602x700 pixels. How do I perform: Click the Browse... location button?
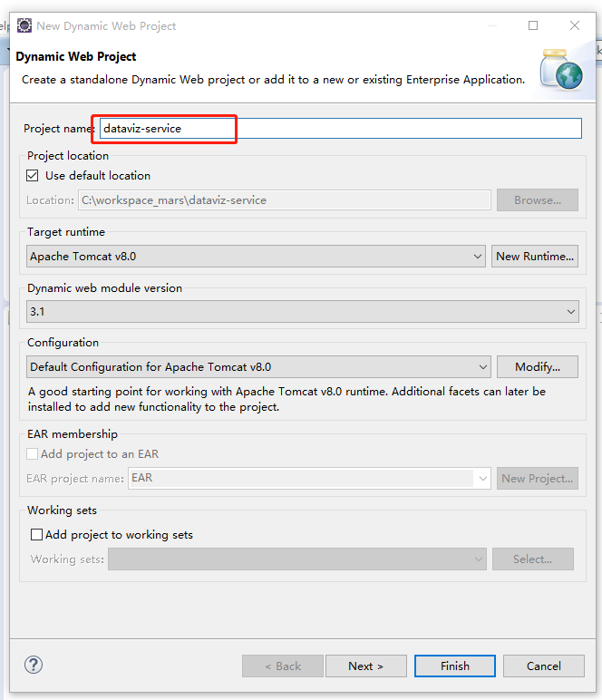pos(538,200)
